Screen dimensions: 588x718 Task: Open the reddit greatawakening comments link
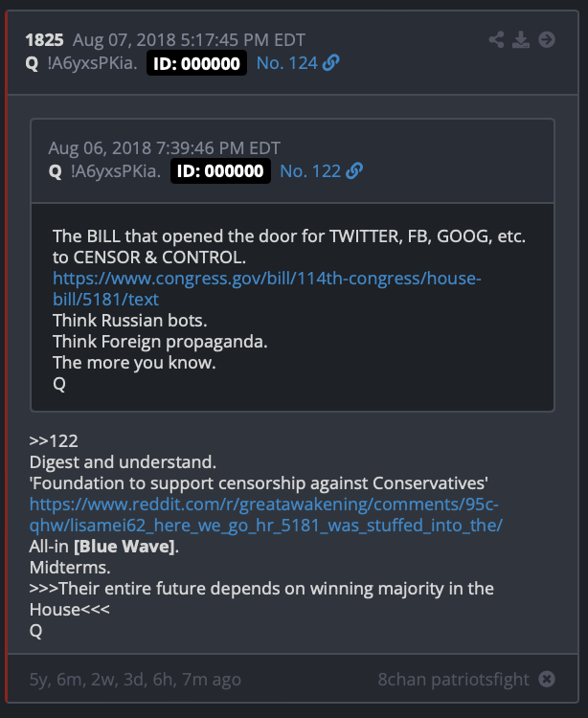[x=266, y=514]
